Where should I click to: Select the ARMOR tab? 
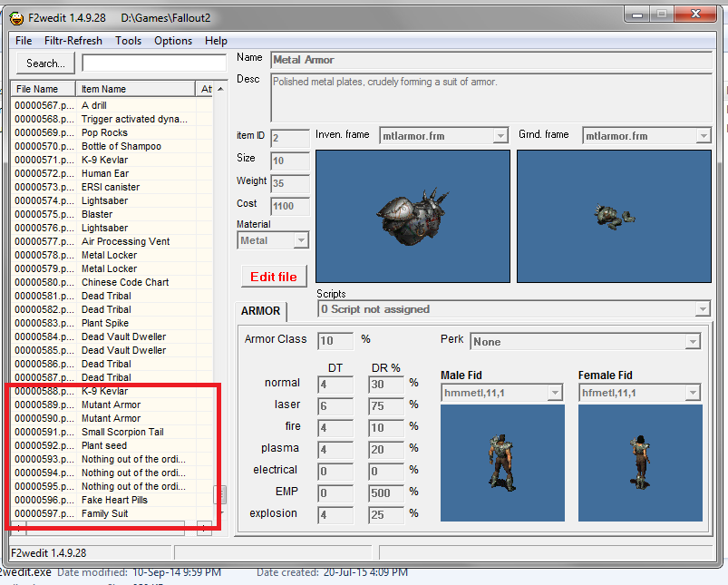coord(260,311)
